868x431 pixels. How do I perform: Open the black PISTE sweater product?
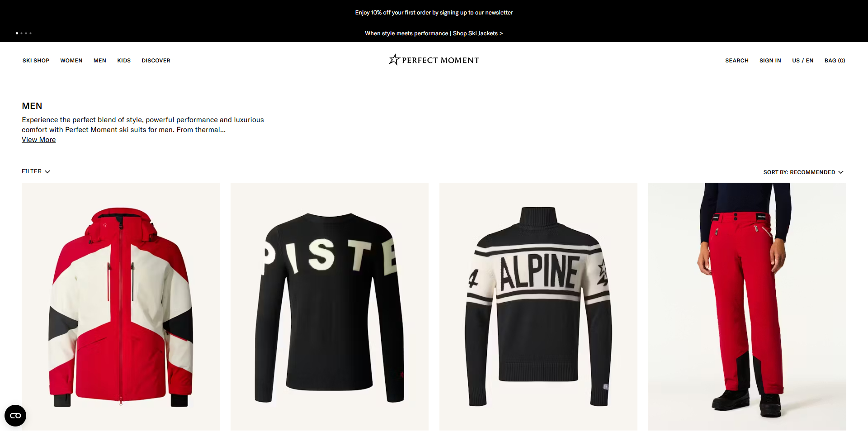point(330,307)
